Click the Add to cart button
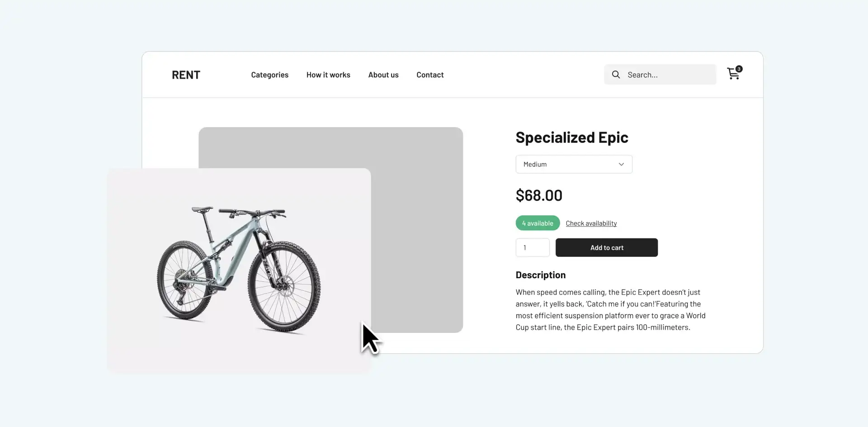This screenshot has height=427, width=868. point(606,247)
